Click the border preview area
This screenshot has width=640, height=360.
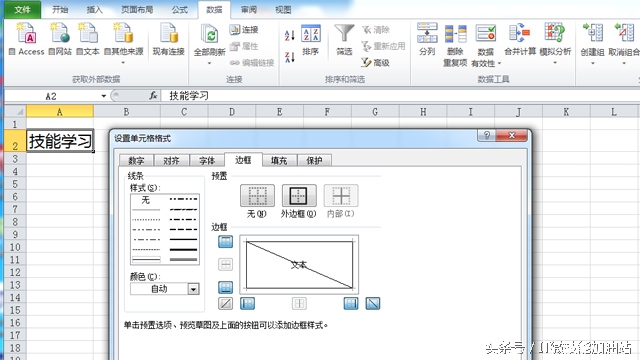pos(299,264)
